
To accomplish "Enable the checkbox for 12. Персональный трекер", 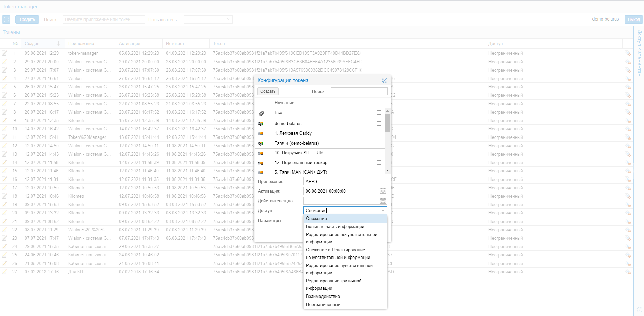I will pos(379,163).
